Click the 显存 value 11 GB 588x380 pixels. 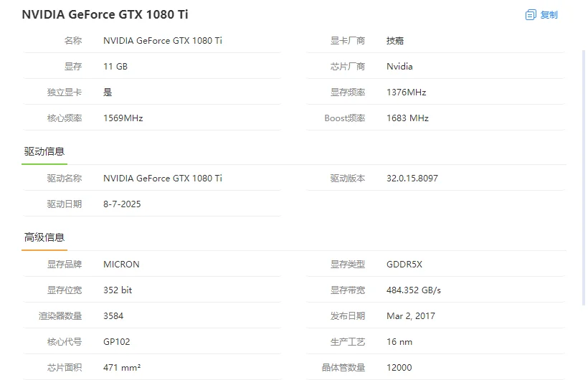[x=115, y=67]
